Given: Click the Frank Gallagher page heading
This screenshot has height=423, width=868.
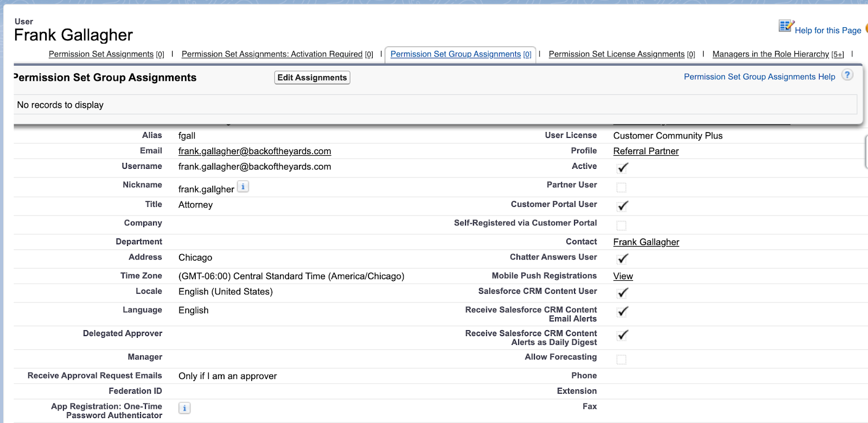Looking at the screenshot, I should (73, 35).
